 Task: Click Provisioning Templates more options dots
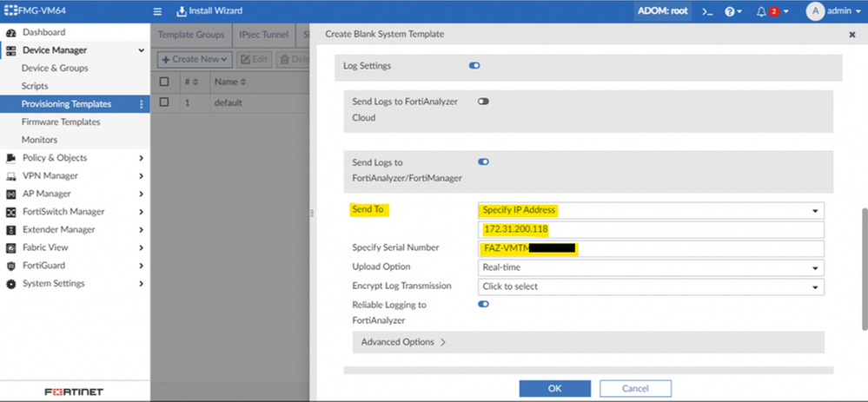point(141,104)
